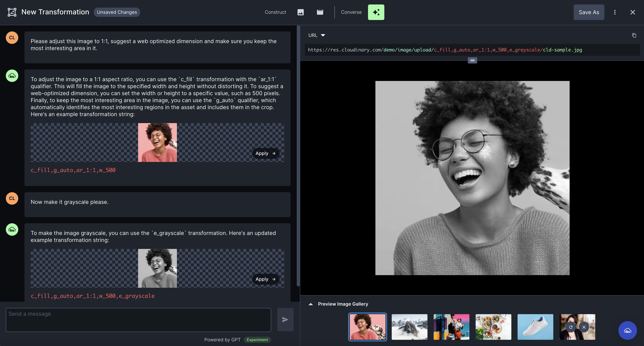Click the refresh preview icon
The width and height of the screenshot is (644, 346).
point(571,327)
